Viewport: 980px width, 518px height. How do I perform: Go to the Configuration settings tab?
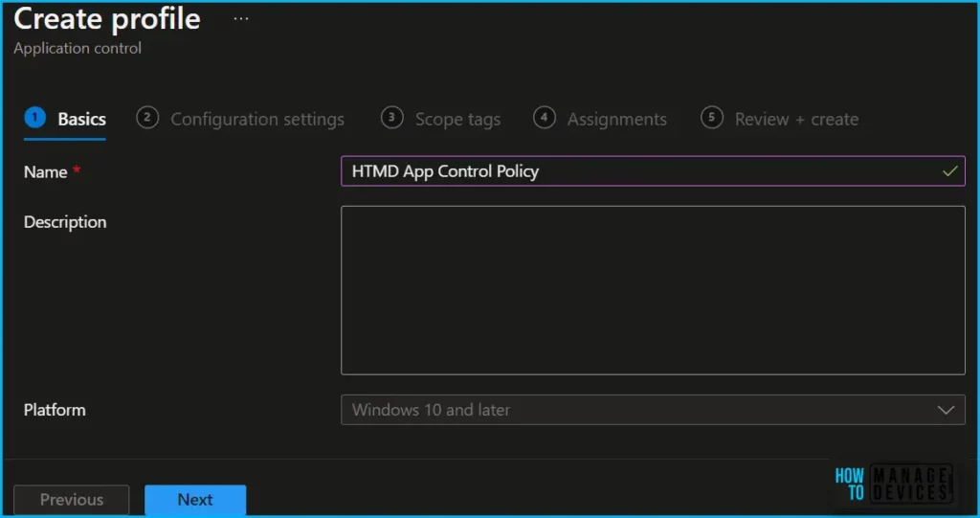click(x=256, y=120)
